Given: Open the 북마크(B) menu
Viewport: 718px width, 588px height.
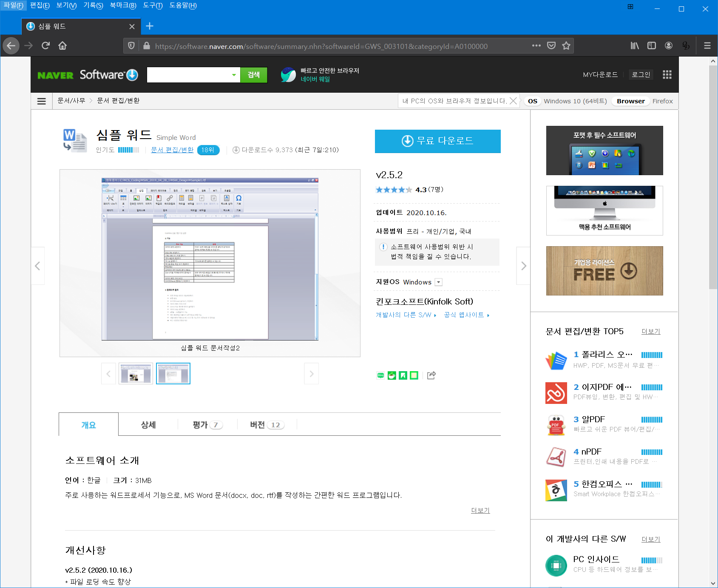Looking at the screenshot, I should click(123, 6).
